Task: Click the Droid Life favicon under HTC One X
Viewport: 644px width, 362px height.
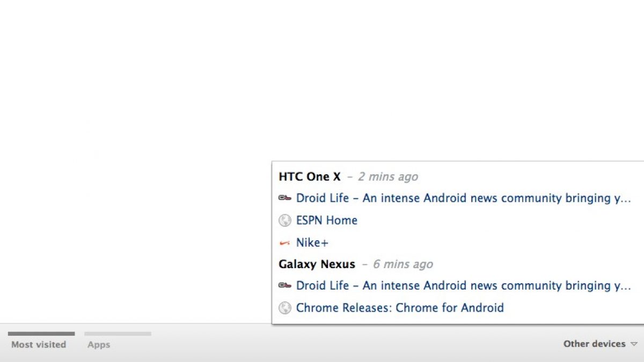Action: coord(285,198)
